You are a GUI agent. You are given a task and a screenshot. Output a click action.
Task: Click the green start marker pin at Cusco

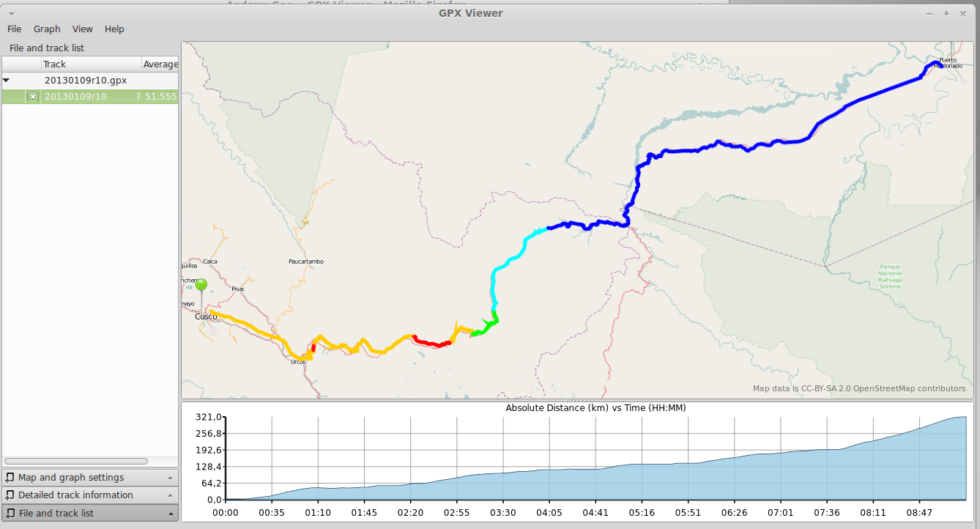pyautogui.click(x=201, y=286)
